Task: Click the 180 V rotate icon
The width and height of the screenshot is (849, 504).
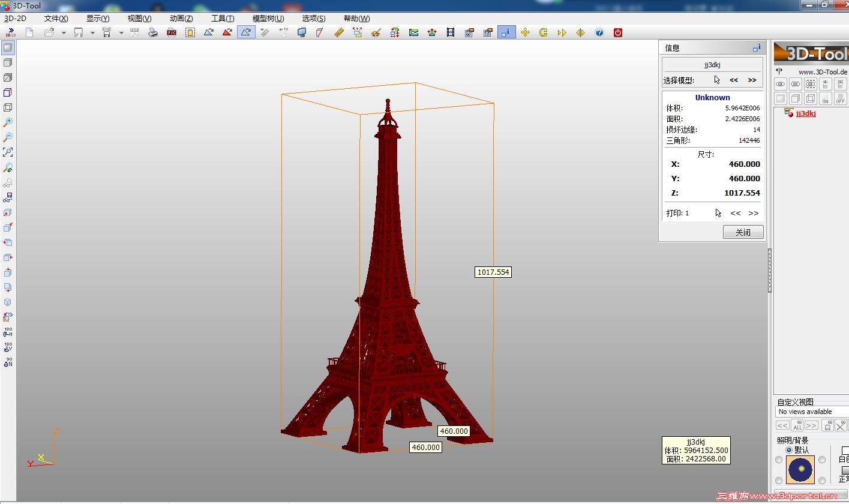Action: (8, 347)
